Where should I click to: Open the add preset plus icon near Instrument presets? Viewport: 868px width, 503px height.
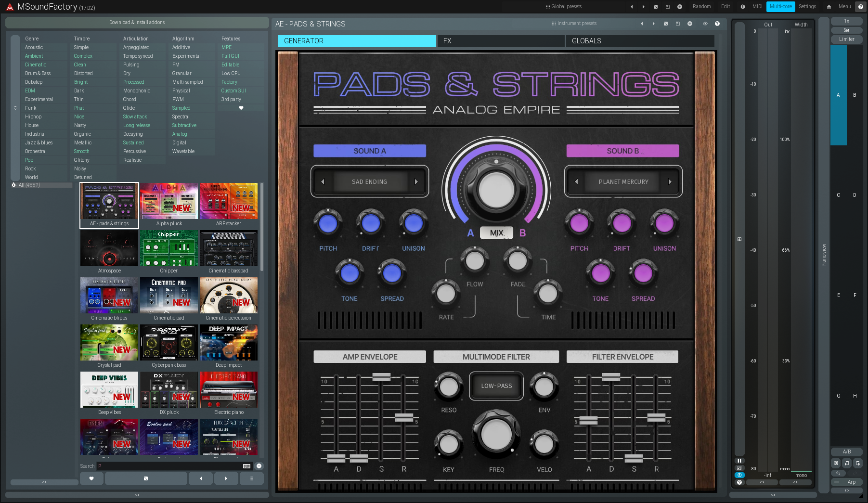(690, 24)
